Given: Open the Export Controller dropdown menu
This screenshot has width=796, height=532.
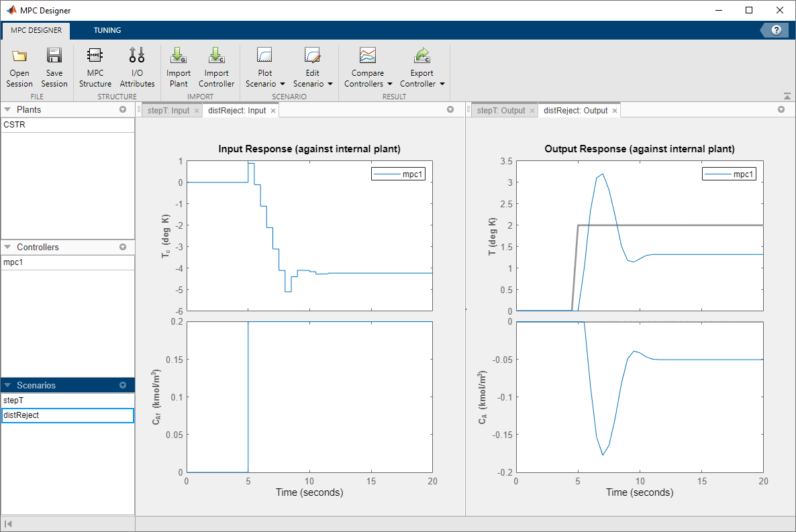Looking at the screenshot, I should [442, 85].
